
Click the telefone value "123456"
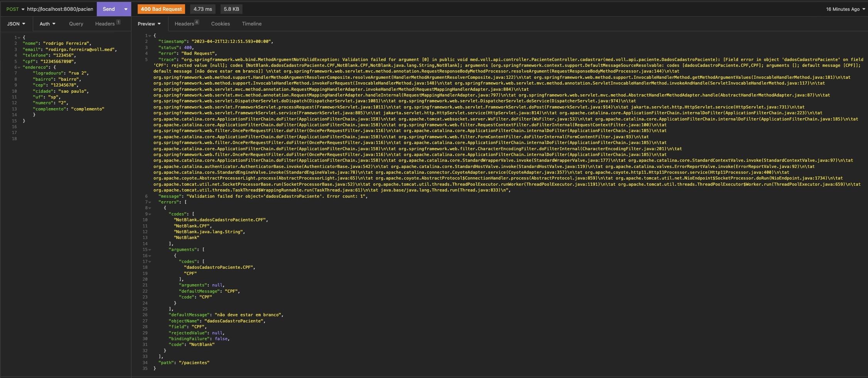pos(63,55)
